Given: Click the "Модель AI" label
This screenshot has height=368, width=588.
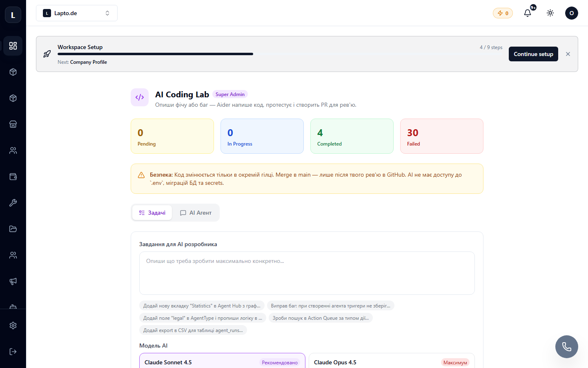Looking at the screenshot, I should (154, 346).
